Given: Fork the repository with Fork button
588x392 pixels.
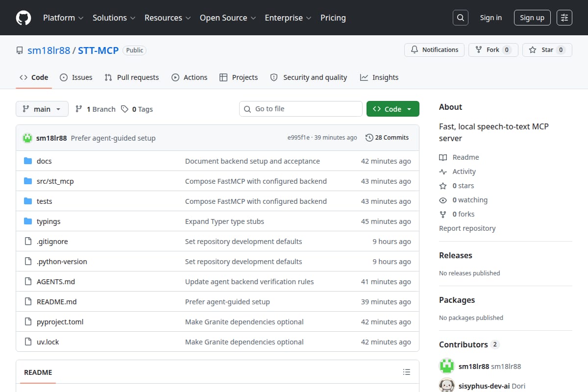Looking at the screenshot, I should click(x=493, y=50).
